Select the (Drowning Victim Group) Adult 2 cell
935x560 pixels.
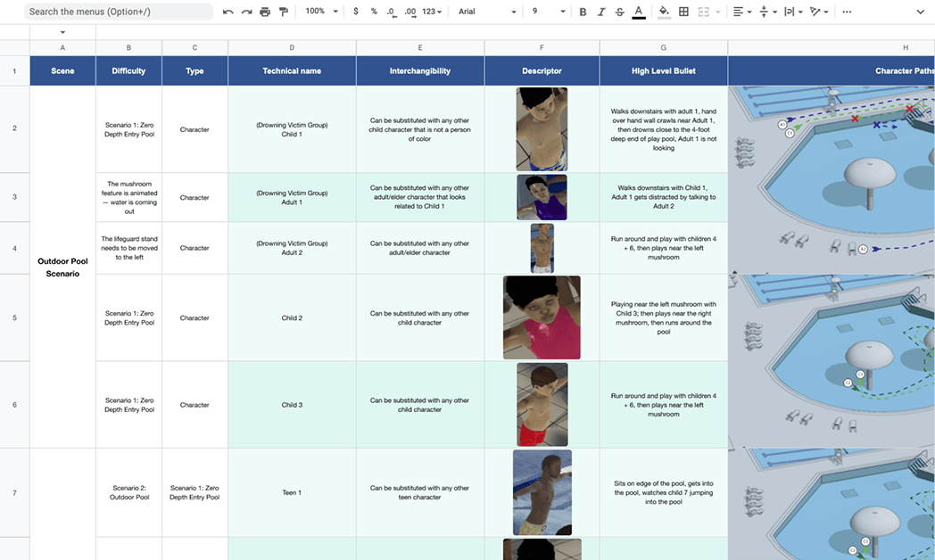click(292, 248)
